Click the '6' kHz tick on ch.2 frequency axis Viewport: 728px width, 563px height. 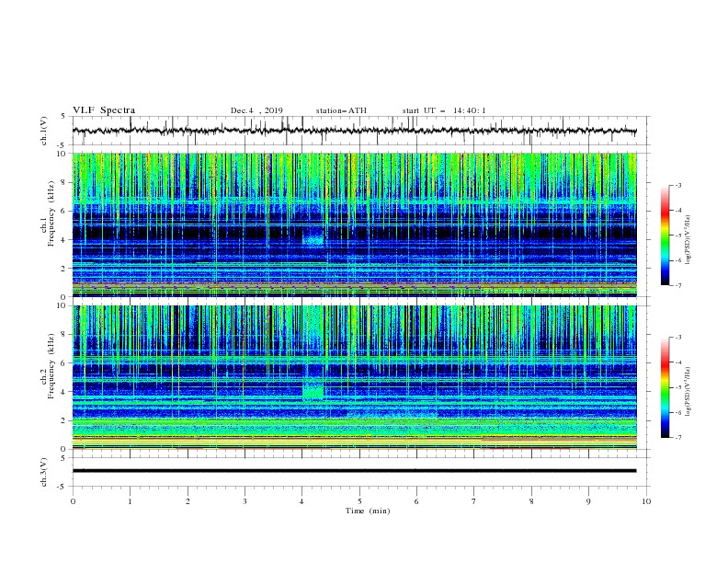(64, 362)
